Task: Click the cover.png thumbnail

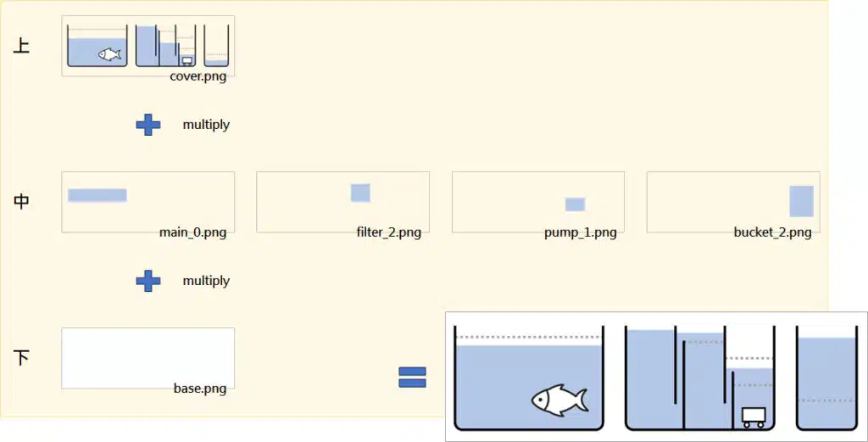Action: click(x=147, y=46)
